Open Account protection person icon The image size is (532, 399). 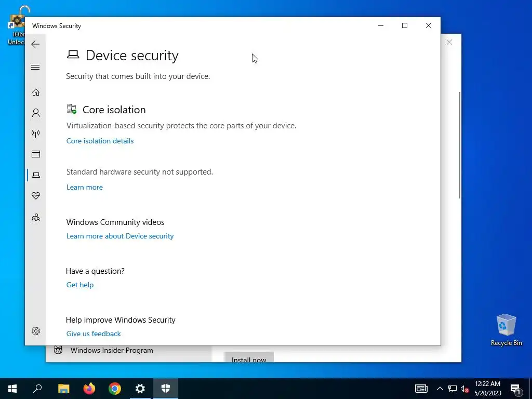coord(36,113)
